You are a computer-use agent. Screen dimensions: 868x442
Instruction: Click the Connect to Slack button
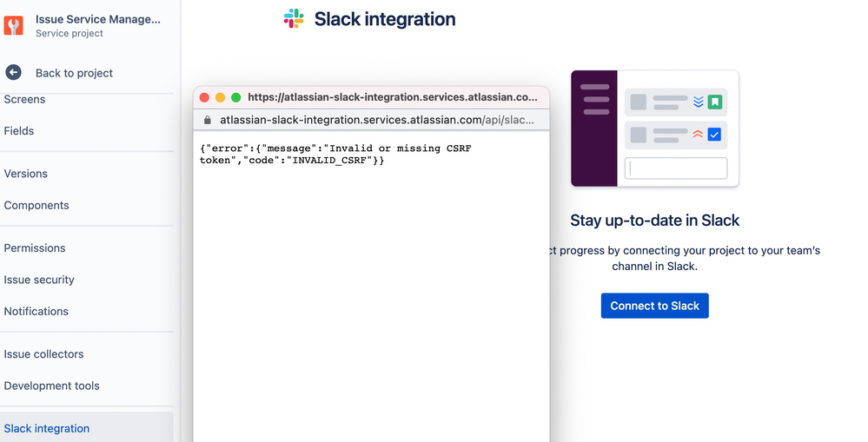pyautogui.click(x=655, y=306)
